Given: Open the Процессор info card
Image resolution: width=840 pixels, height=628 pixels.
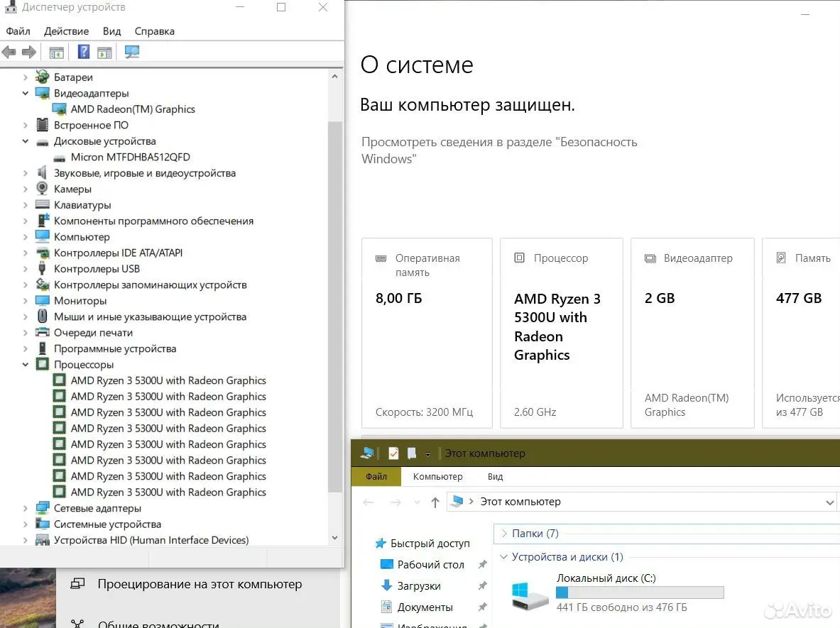Looking at the screenshot, I should pos(562,333).
